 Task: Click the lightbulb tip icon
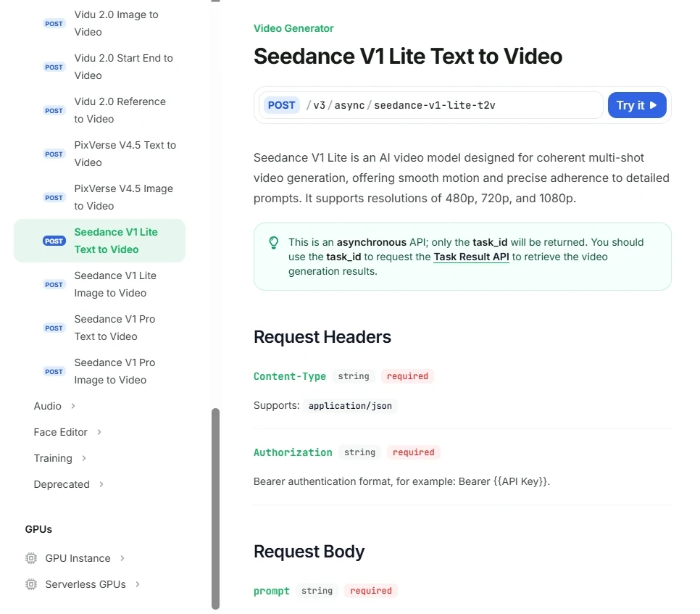[x=274, y=242]
